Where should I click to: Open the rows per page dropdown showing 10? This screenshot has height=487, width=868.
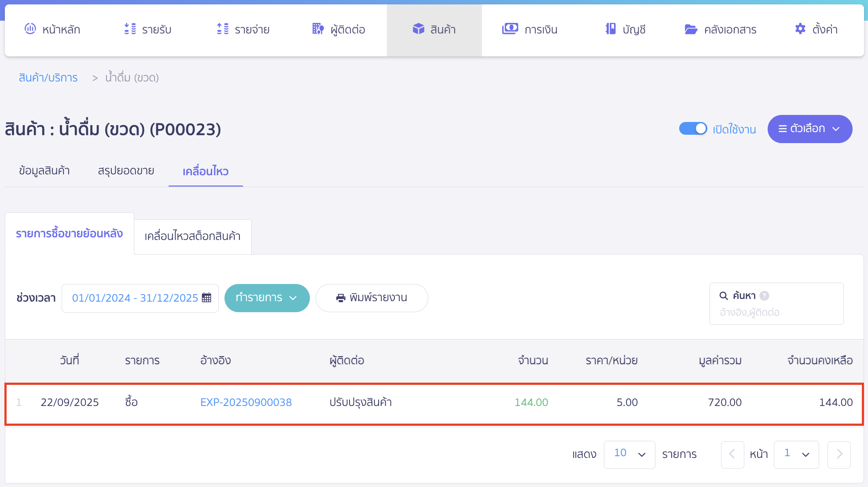pos(629,454)
